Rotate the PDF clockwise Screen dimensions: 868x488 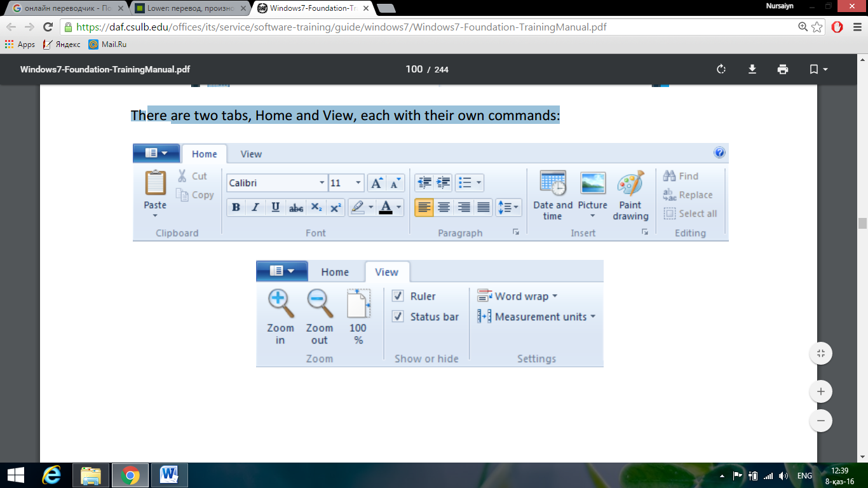pos(721,69)
